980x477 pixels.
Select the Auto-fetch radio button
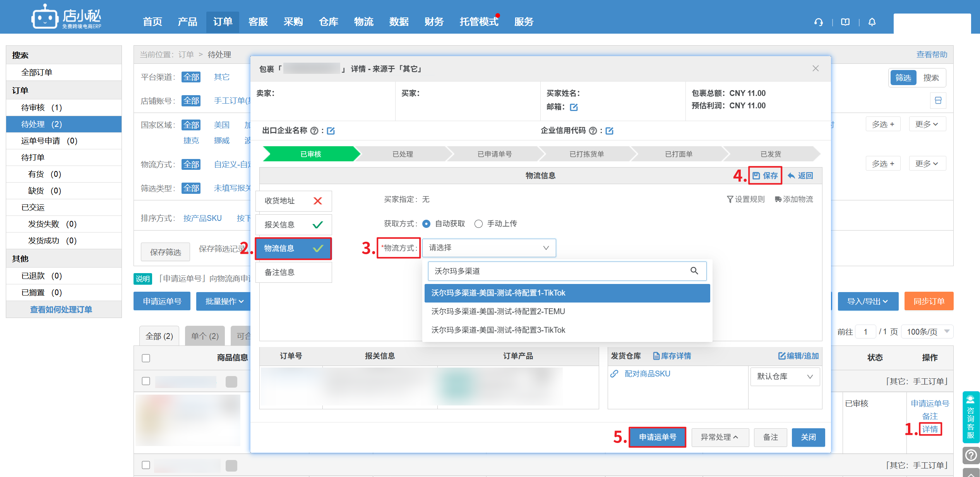[426, 224]
